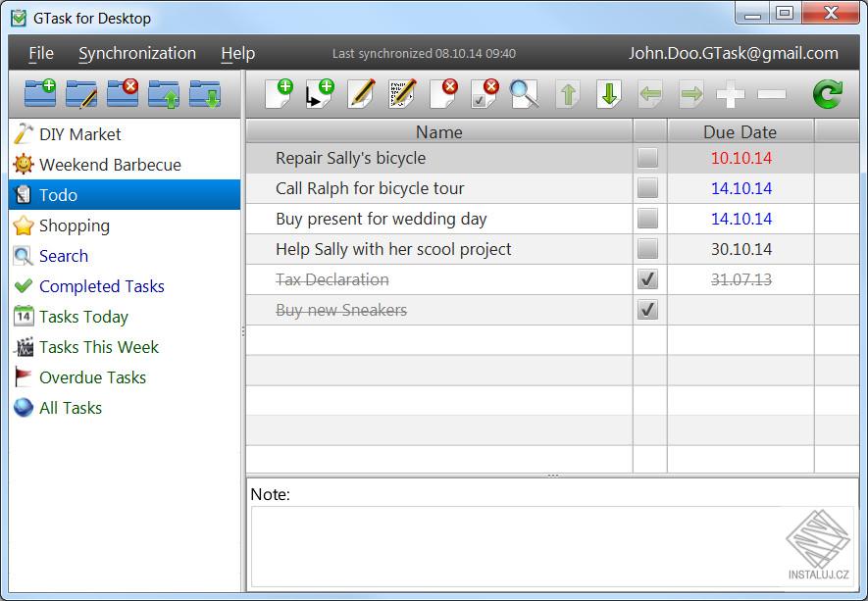
Task: Synchronize tasks with Google
Action: (829, 94)
